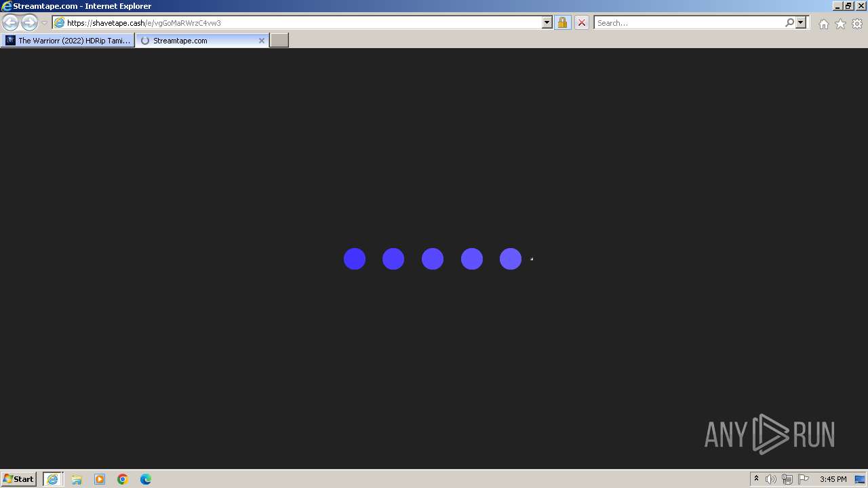Click Internet Explorer logo in title bar
The width and height of the screenshot is (868, 488).
7,6
